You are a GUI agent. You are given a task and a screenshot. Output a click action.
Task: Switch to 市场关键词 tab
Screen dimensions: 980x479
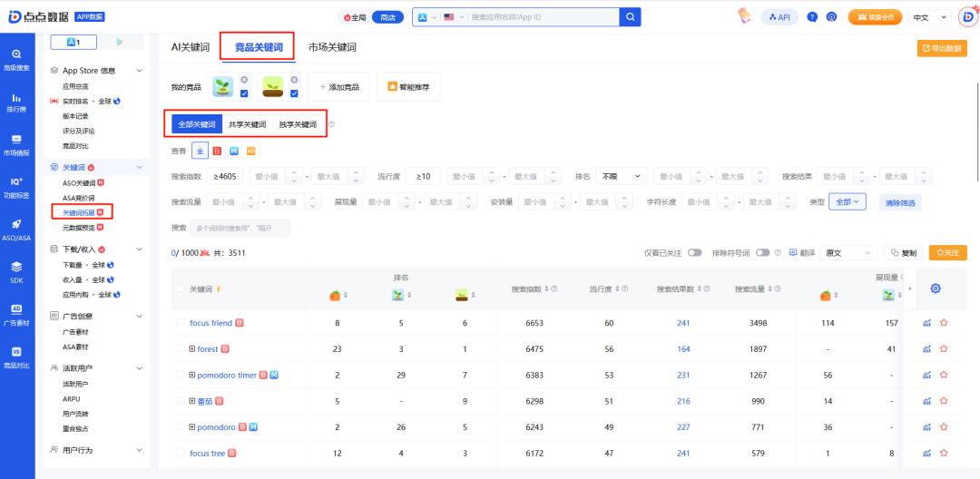pyautogui.click(x=332, y=47)
